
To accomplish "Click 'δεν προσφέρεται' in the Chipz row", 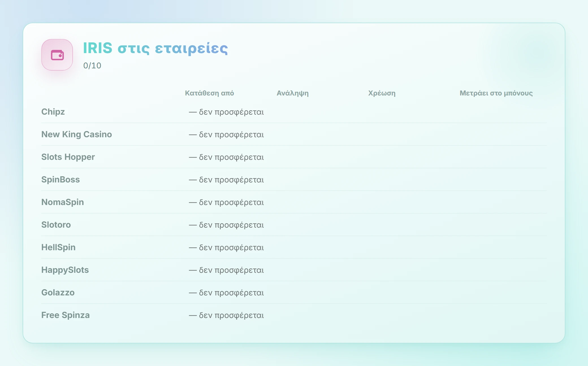I will tap(232, 112).
